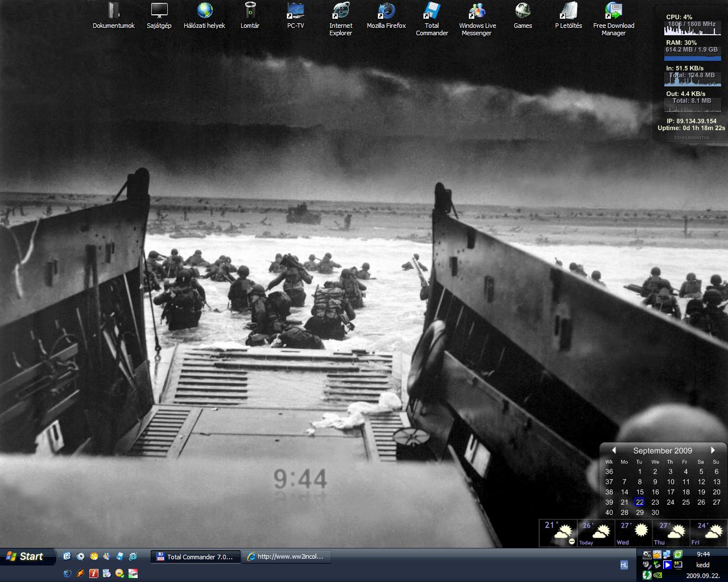Image resolution: width=728 pixels, height=582 pixels.
Task: Click the red 'i' quick launch icon
Action: coord(94,573)
